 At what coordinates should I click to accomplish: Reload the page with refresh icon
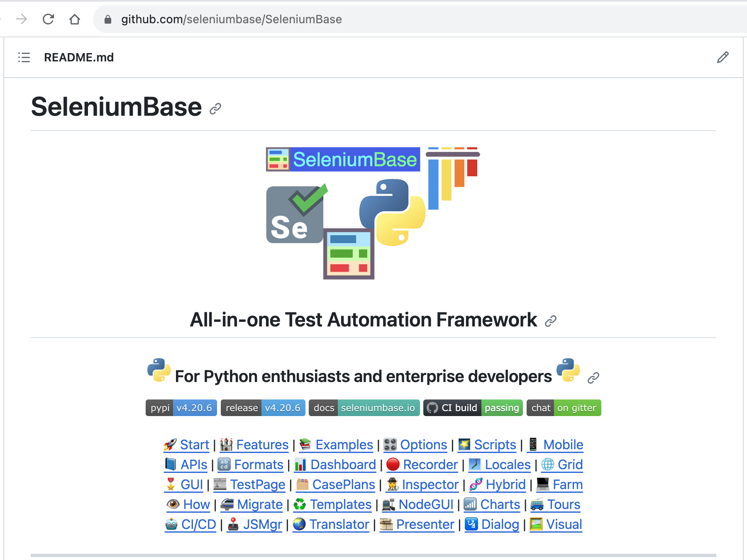[48, 19]
